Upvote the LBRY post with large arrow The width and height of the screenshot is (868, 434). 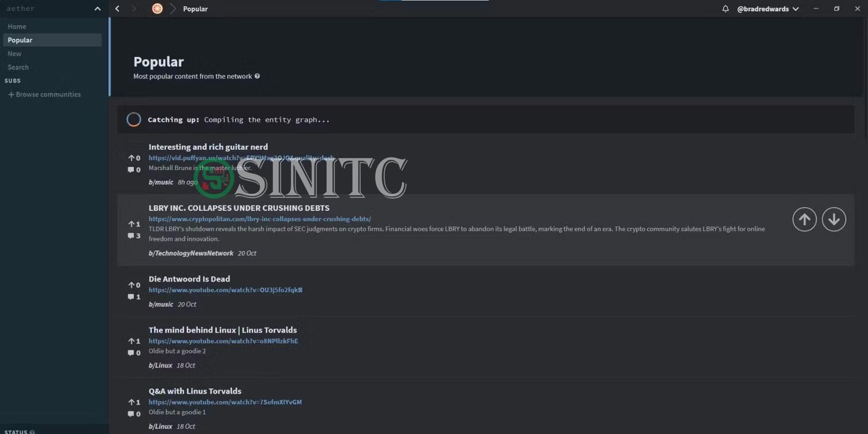804,219
